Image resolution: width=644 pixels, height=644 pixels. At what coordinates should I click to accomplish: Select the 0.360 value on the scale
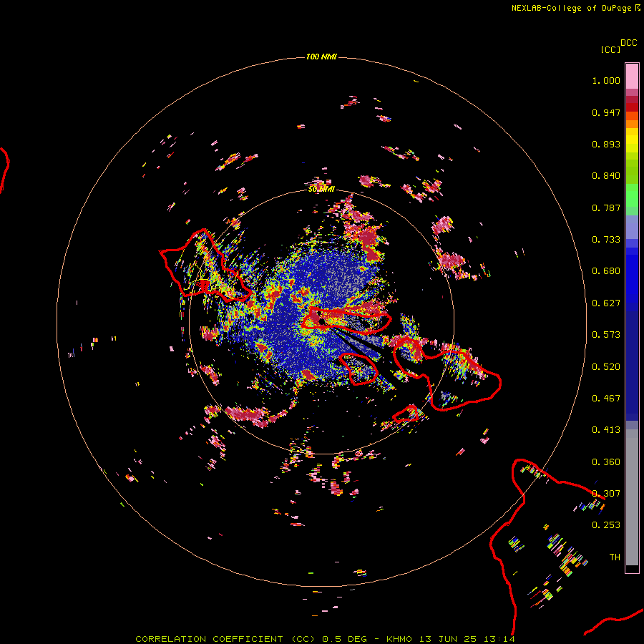pos(606,462)
